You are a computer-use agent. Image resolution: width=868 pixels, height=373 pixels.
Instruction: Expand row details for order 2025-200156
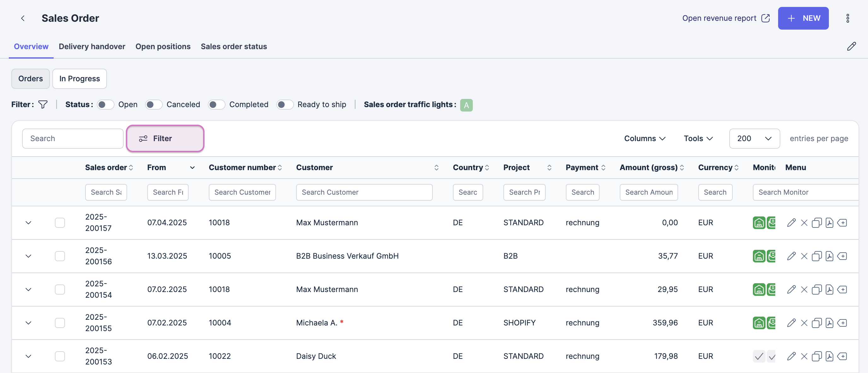click(28, 256)
